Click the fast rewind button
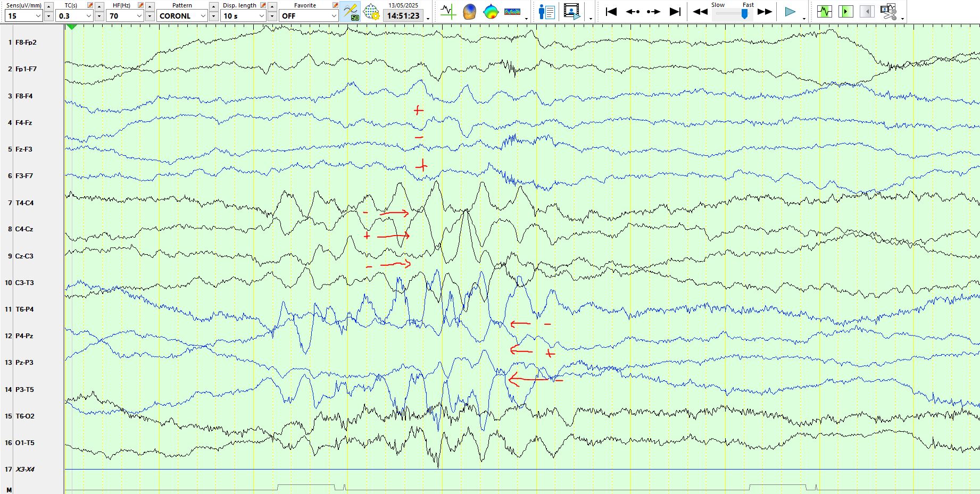The width and height of the screenshot is (980, 494). 700,12
